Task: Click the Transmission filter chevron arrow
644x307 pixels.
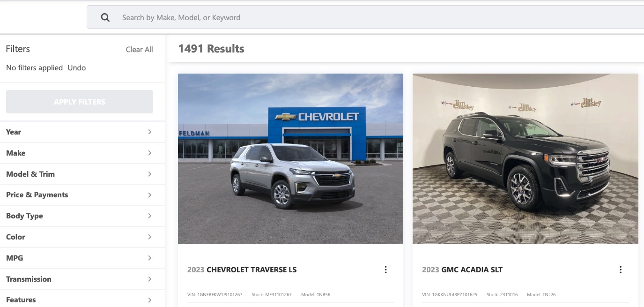Action: [x=150, y=279]
